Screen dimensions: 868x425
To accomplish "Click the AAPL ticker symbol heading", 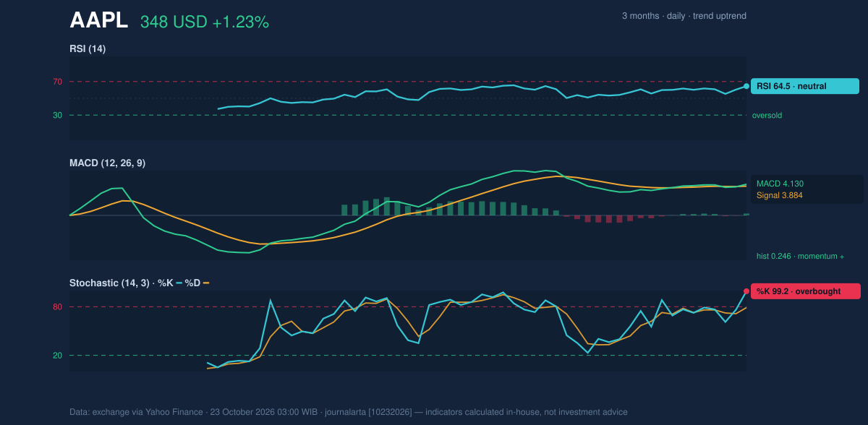I will [98, 21].
